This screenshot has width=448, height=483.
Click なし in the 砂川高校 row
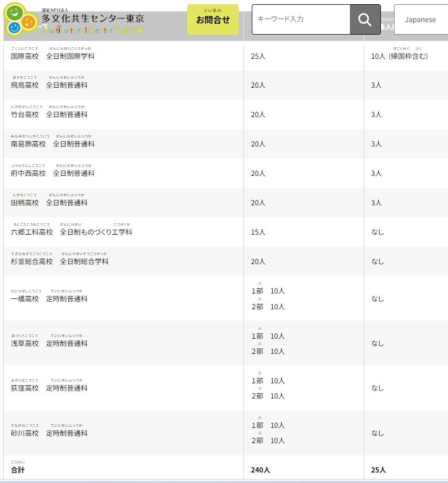pos(378,433)
